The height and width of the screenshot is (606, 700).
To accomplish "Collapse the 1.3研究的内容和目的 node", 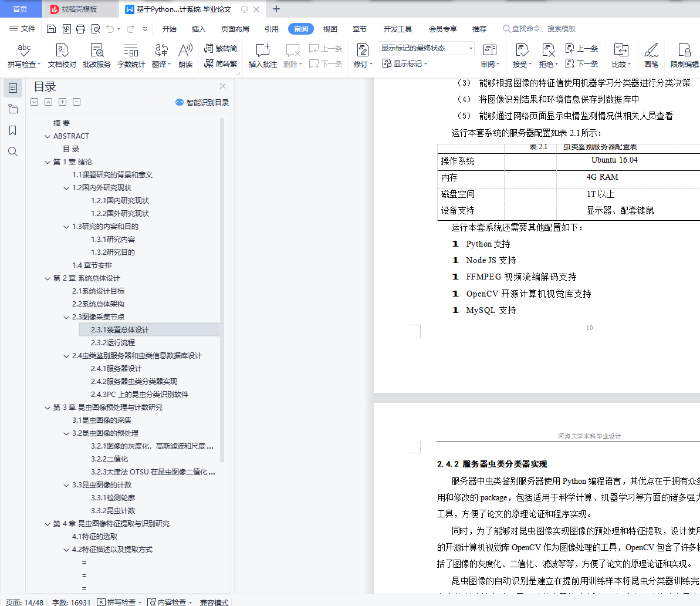I will click(66, 227).
